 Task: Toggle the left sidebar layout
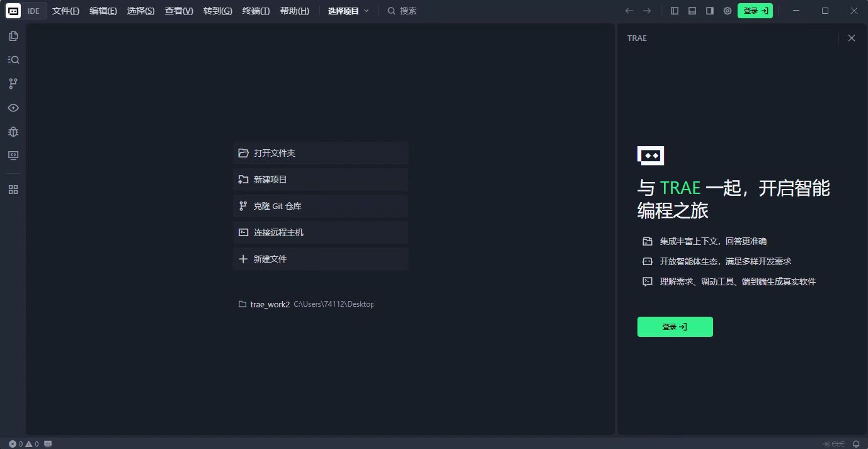675,11
